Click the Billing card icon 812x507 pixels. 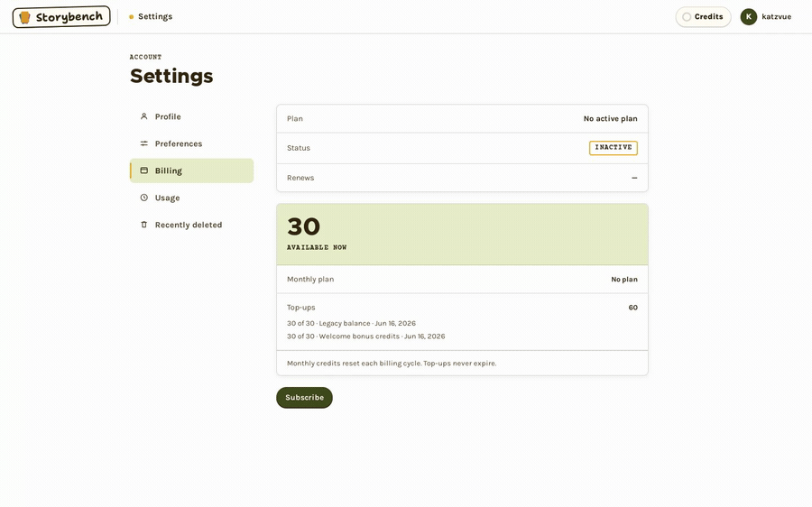(144, 171)
